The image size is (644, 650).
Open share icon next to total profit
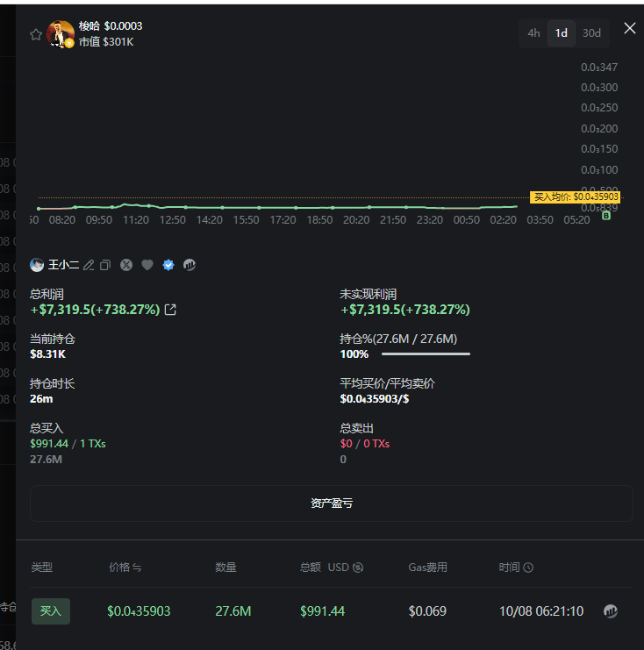coord(171,310)
